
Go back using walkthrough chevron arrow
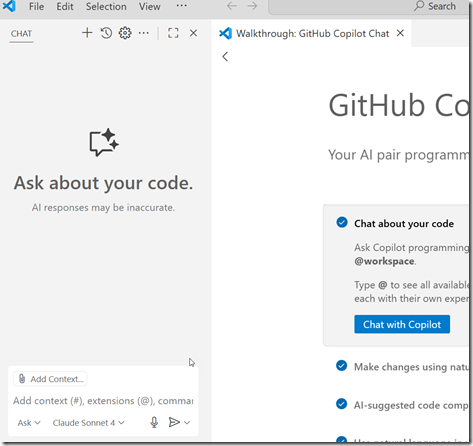point(225,56)
